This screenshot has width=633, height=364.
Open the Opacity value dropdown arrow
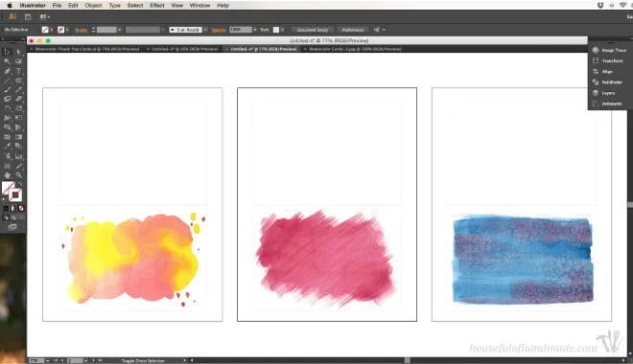(x=255, y=30)
